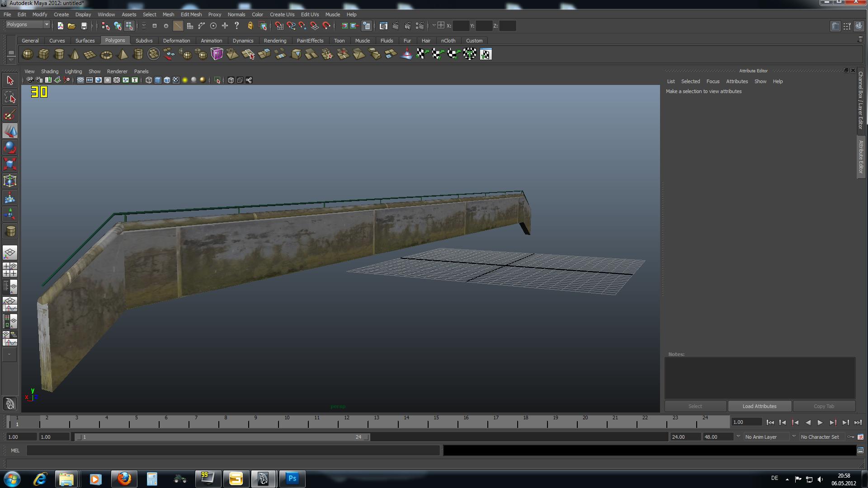Click the time range slider bar

[222, 437]
